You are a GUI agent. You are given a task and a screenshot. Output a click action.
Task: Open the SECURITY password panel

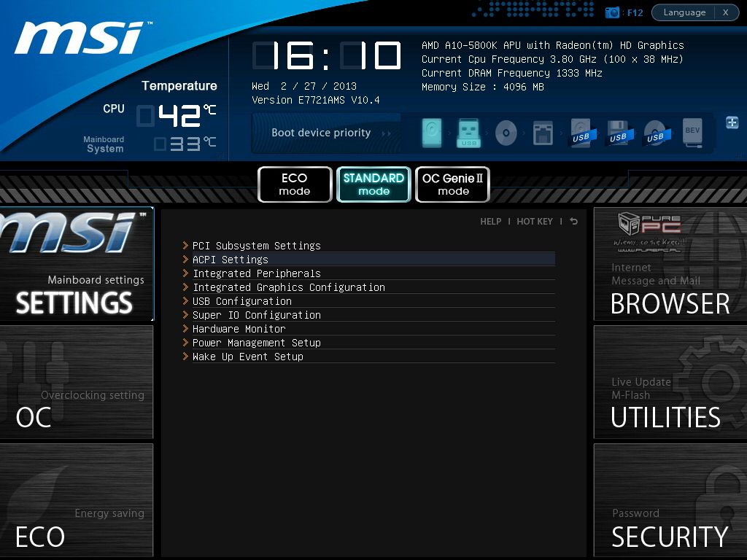point(669,500)
